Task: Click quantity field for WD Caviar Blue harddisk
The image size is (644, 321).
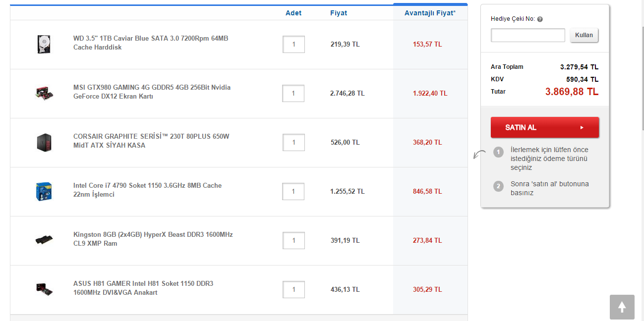Action: (x=293, y=44)
